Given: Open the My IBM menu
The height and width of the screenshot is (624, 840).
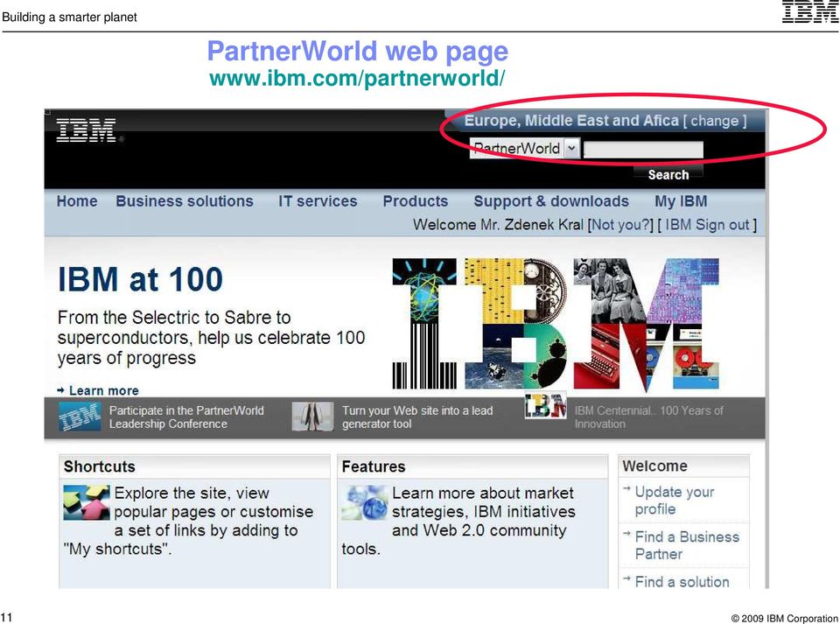Looking at the screenshot, I should point(681,201).
